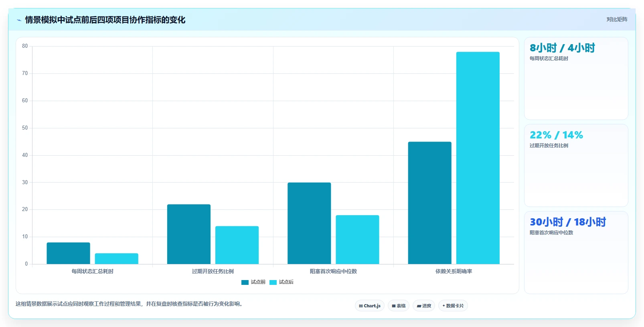Click the y-axis tick label 50
The image size is (644, 327).
click(25, 128)
